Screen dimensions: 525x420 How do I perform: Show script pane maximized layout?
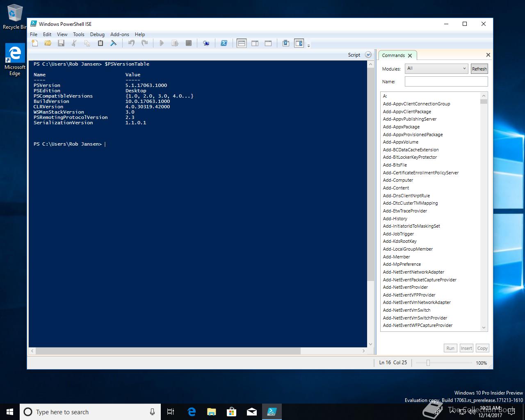pos(268,43)
